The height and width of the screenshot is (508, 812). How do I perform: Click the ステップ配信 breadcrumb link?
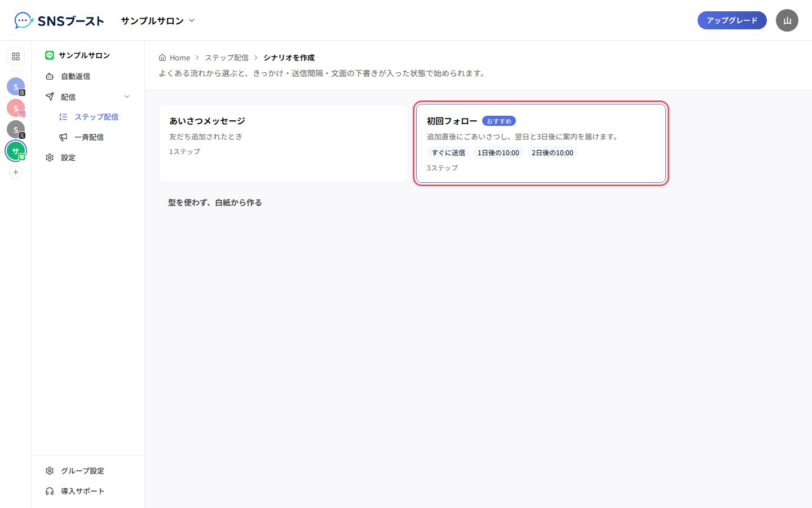[x=227, y=58]
